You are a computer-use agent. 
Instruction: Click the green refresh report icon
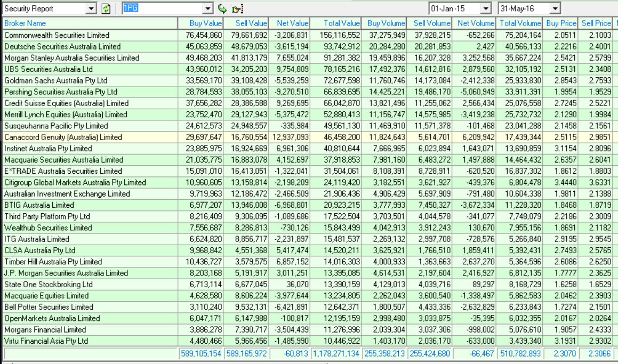point(106,9)
